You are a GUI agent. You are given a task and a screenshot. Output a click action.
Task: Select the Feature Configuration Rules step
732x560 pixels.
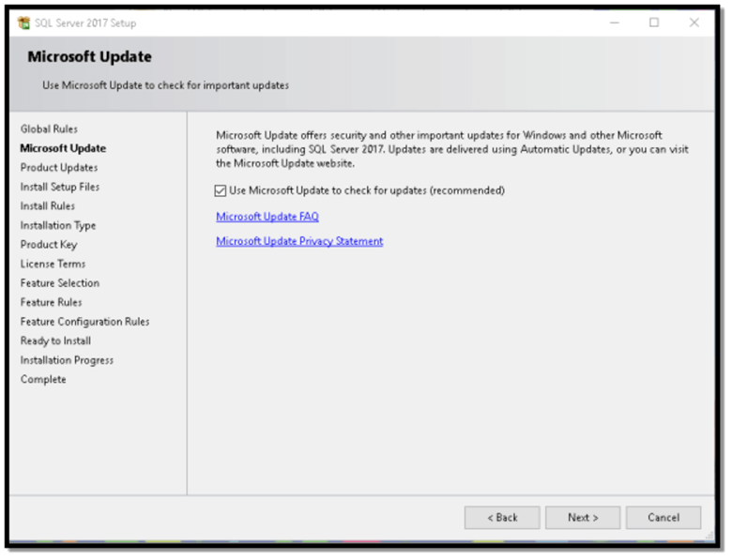point(84,322)
